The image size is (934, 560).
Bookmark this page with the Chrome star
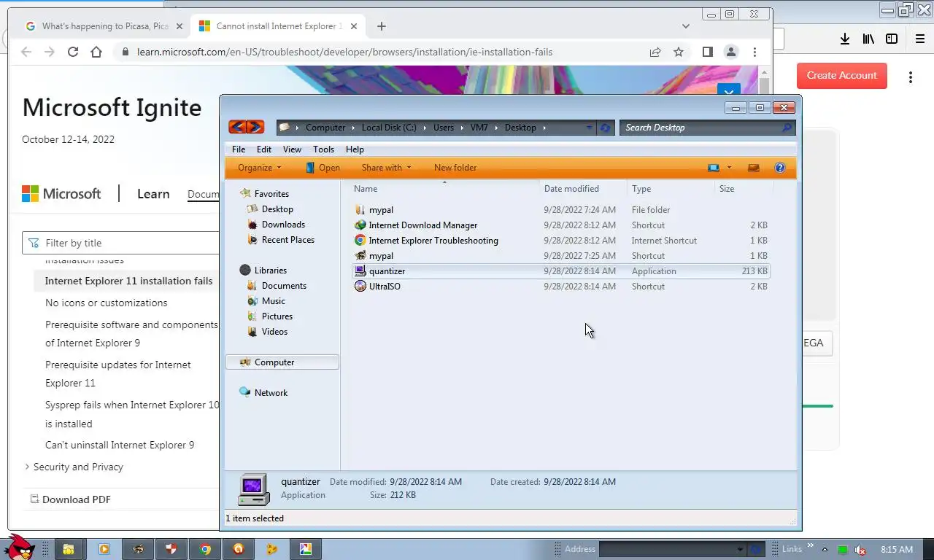point(679,52)
